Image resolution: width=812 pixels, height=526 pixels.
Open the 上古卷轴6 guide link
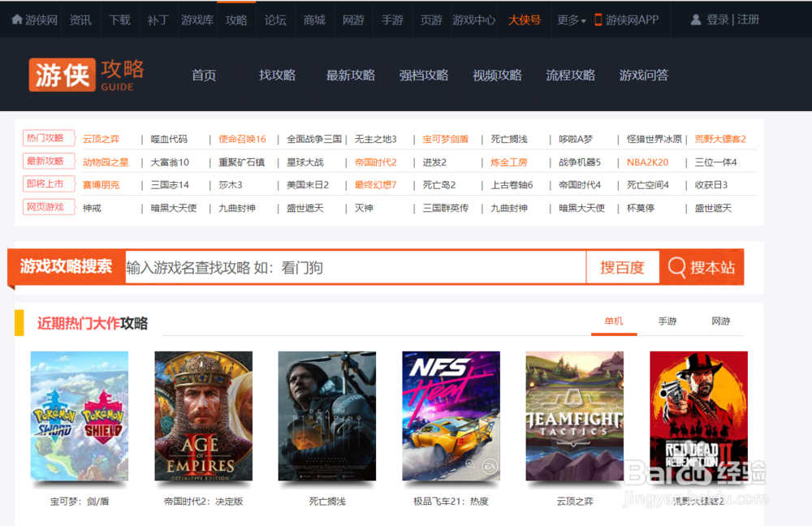click(512, 185)
